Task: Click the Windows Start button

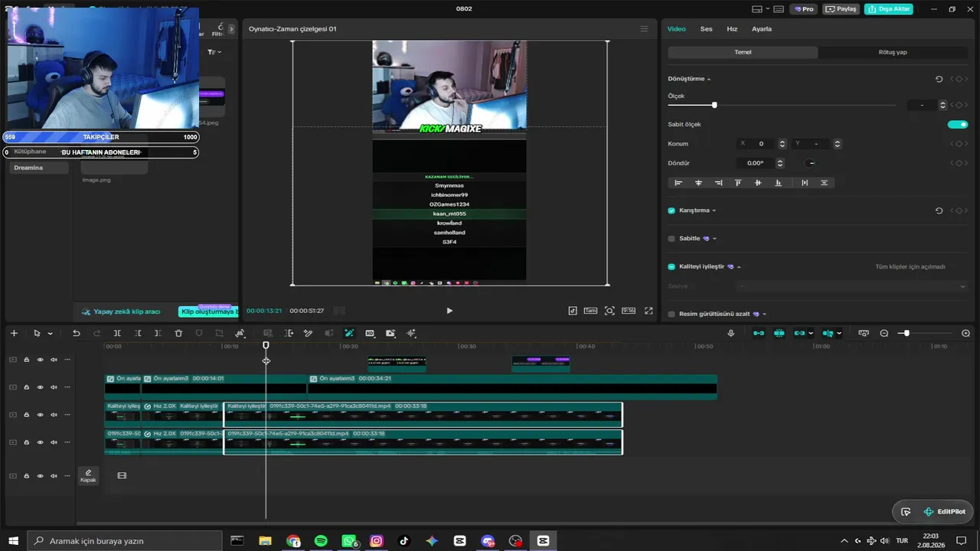Action: click(13, 540)
